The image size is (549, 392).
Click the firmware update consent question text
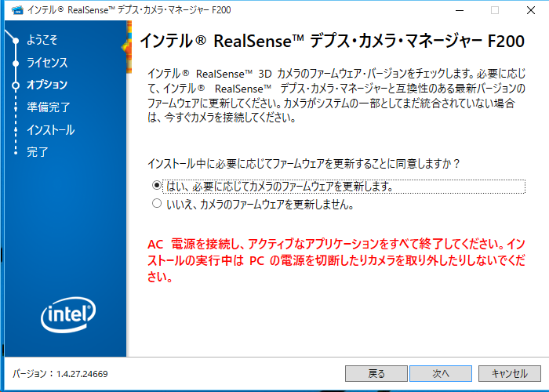(304, 163)
